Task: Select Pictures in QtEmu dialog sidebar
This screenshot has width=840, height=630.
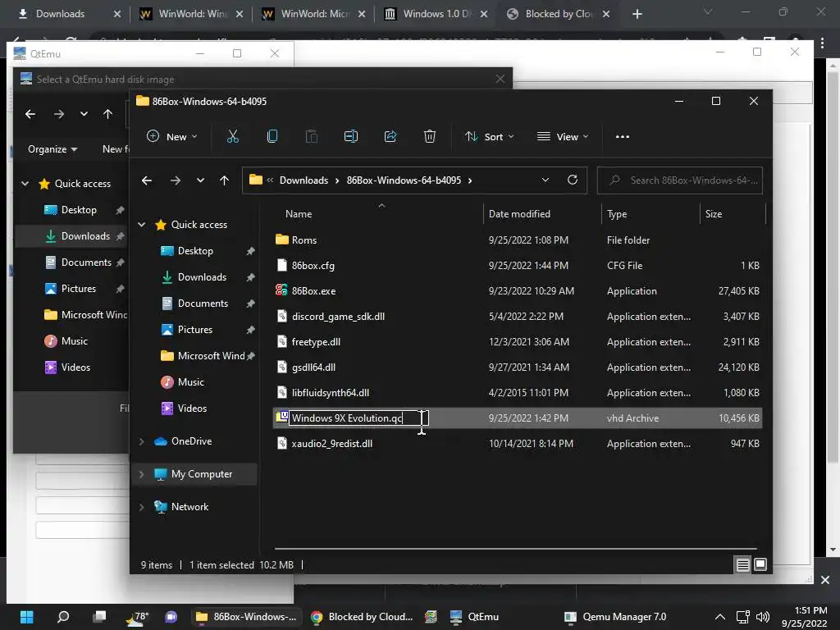Action: click(79, 289)
